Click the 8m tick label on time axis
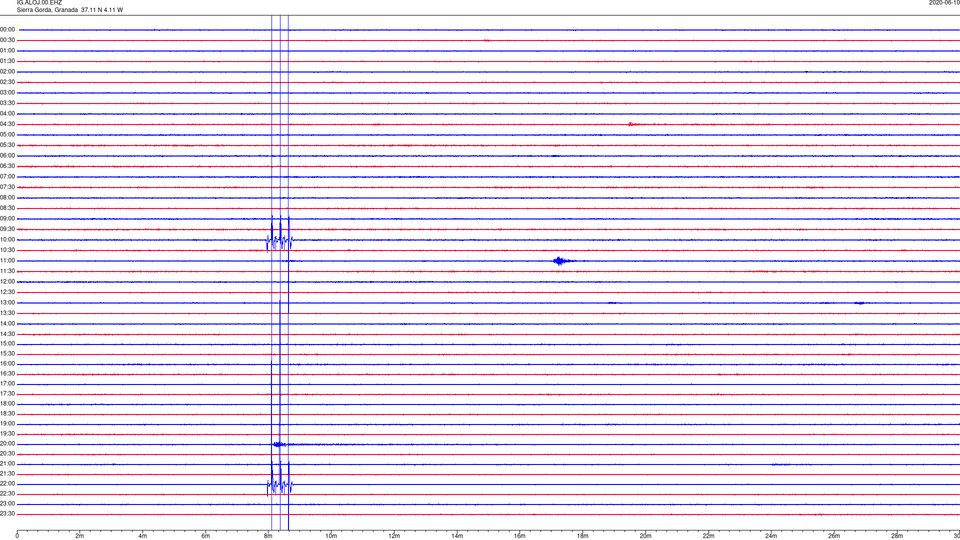Image resolution: width=960 pixels, height=540 pixels. coord(268,536)
